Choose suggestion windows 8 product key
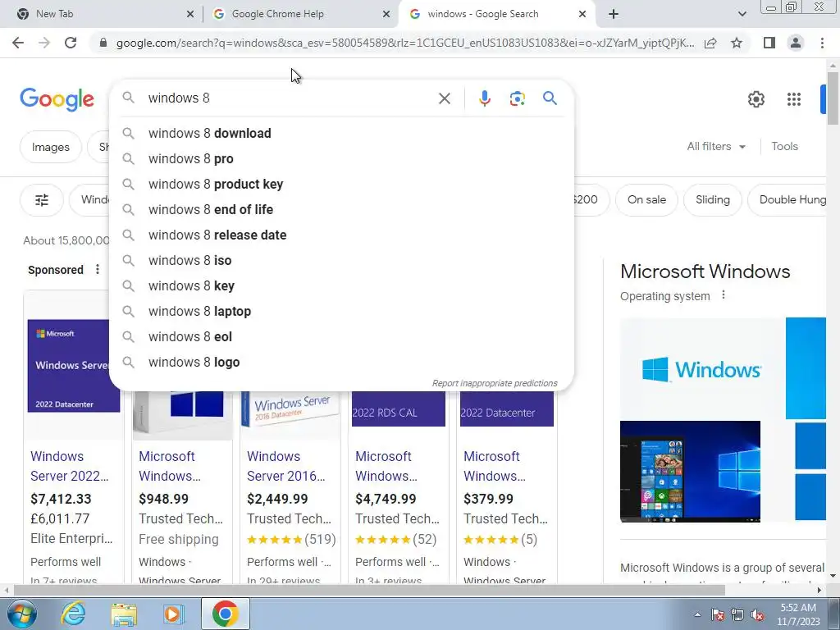This screenshot has height=630, width=840. point(342,185)
